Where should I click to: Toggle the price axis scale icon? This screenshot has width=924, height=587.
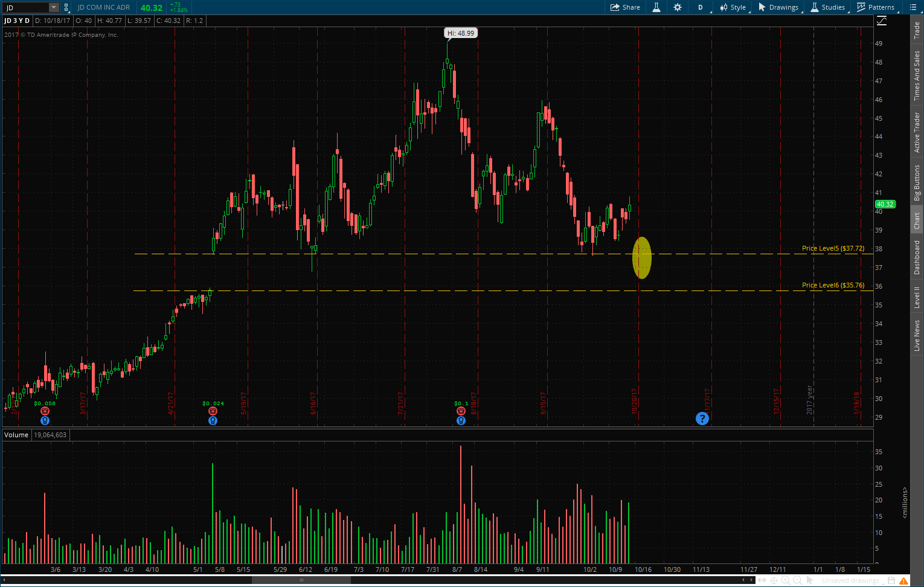click(882, 21)
